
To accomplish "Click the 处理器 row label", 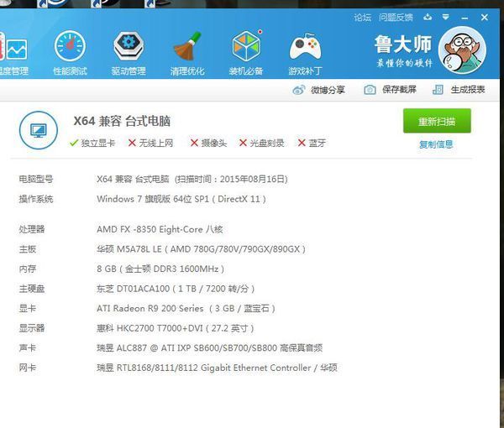I will click(32, 229).
